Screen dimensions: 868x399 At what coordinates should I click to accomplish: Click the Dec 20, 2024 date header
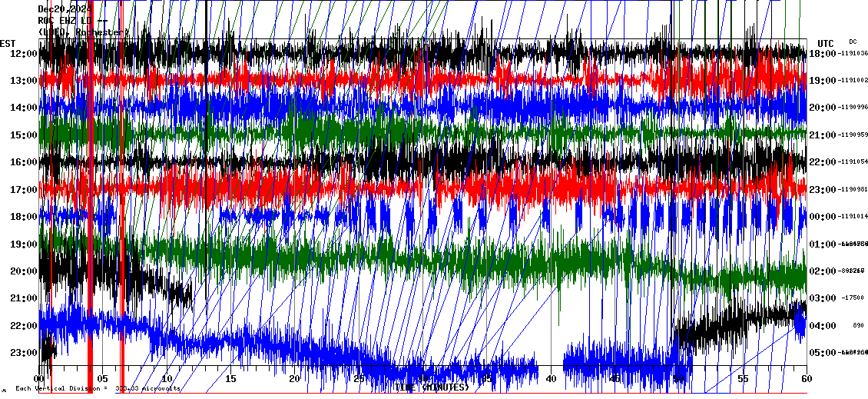click(65, 8)
